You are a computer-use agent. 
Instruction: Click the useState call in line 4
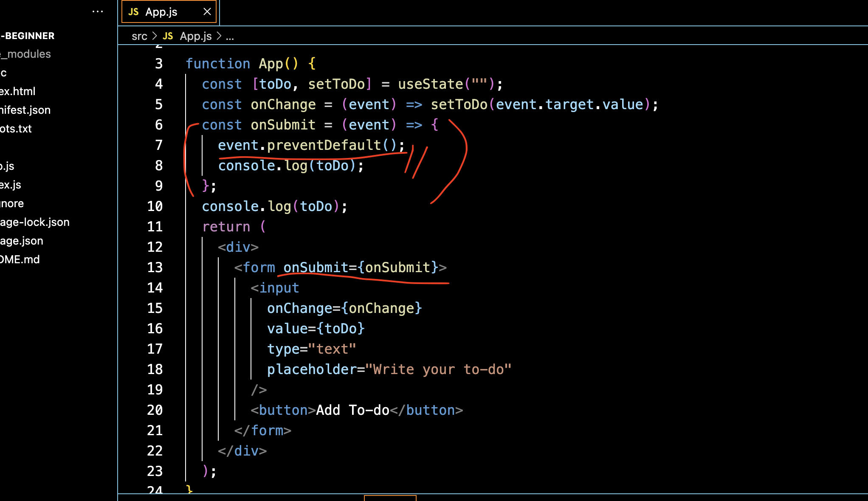pos(430,84)
